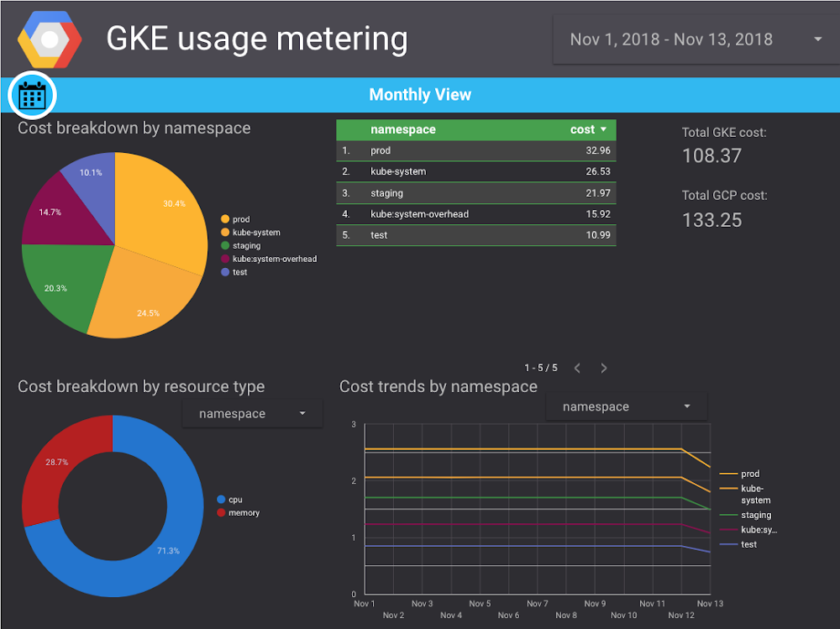Click the cost value 15.92
840x629 pixels.
(598, 214)
